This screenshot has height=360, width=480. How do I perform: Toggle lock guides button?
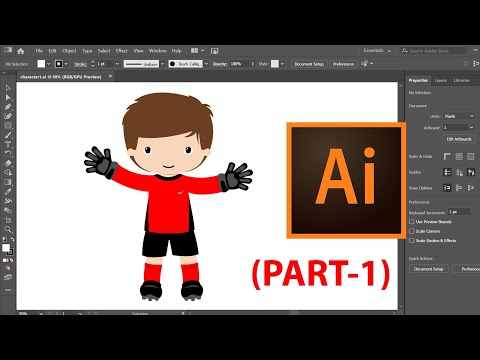pos(459,172)
